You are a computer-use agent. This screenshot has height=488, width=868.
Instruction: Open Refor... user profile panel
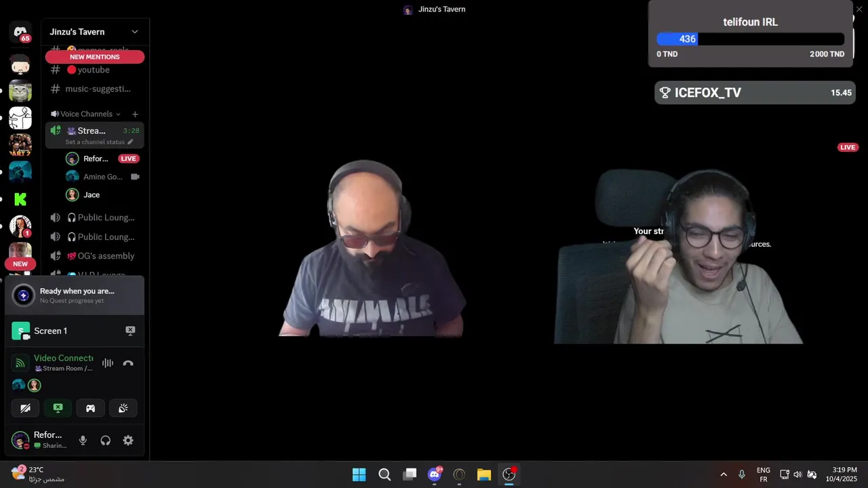39,440
